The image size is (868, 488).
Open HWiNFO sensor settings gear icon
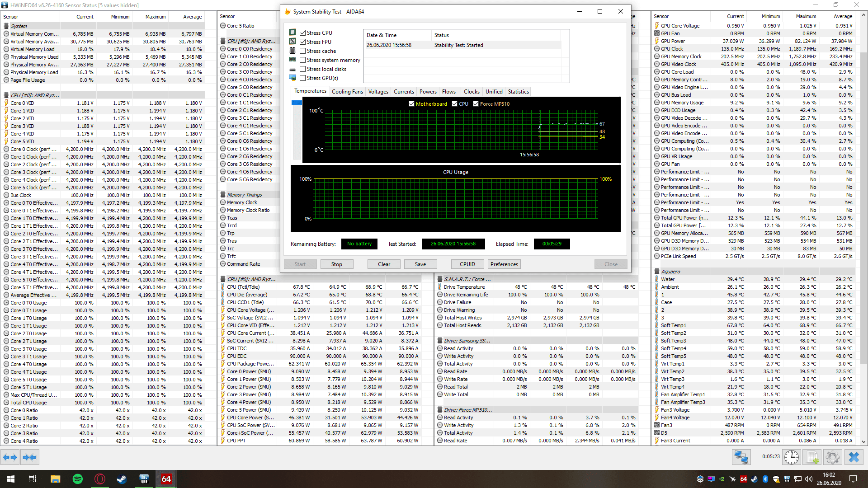[832, 457]
